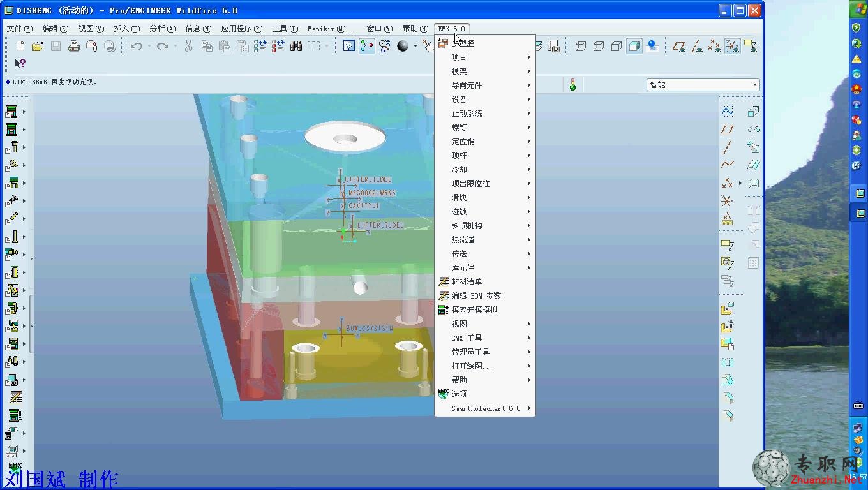Choose 螺钉 in EMX menu
The height and width of the screenshot is (490, 868).
[485, 127]
